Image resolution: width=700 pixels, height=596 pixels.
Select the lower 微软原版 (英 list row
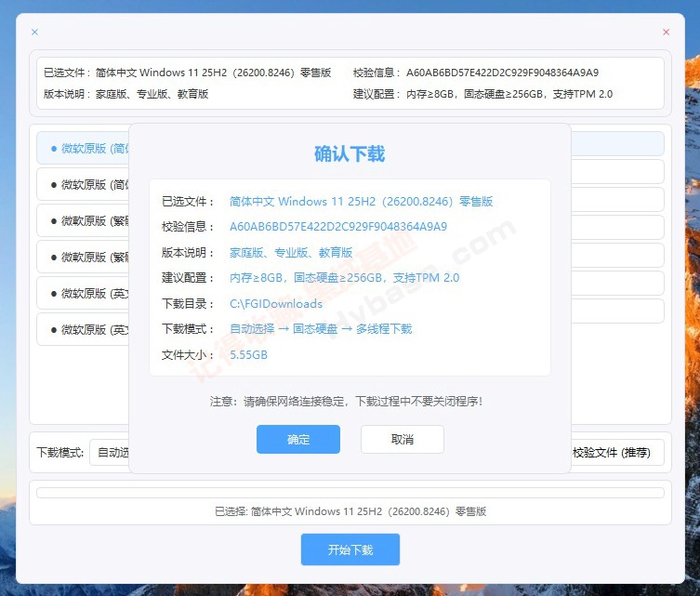pyautogui.click(x=83, y=329)
